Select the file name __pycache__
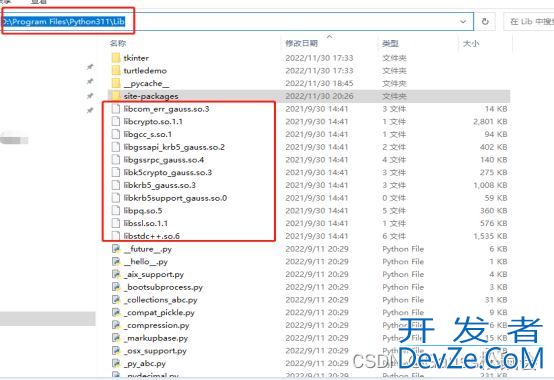The height and width of the screenshot is (380, 554). pyautogui.click(x=146, y=83)
